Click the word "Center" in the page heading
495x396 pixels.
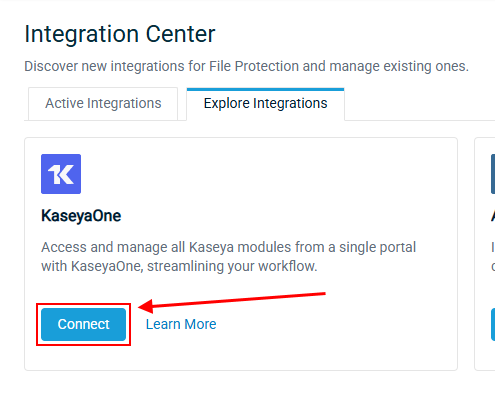(180, 34)
